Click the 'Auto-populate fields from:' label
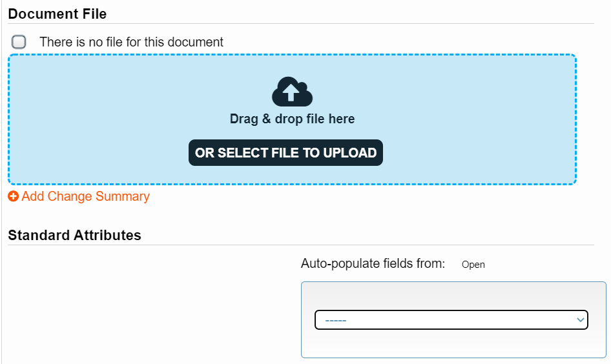 pyautogui.click(x=373, y=263)
